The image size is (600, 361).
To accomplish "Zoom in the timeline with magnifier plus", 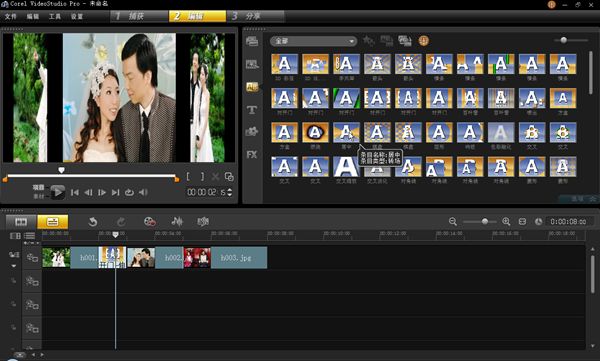I will click(506, 221).
